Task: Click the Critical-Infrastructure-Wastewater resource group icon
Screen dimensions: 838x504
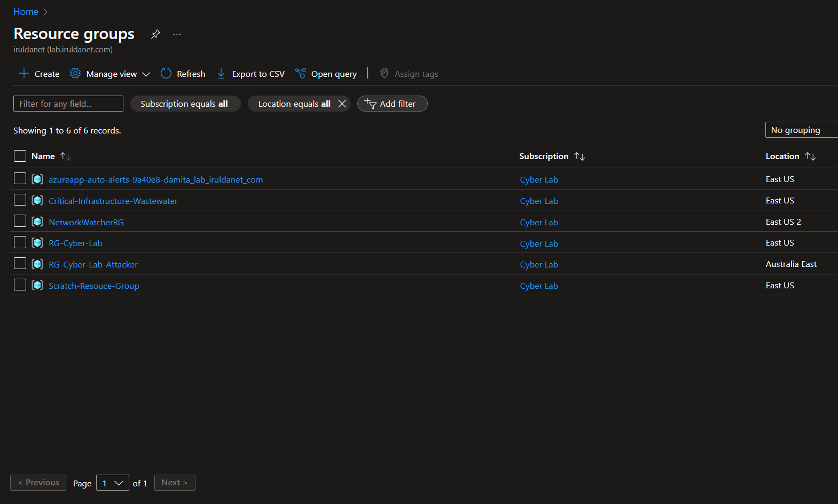Action: pos(37,200)
